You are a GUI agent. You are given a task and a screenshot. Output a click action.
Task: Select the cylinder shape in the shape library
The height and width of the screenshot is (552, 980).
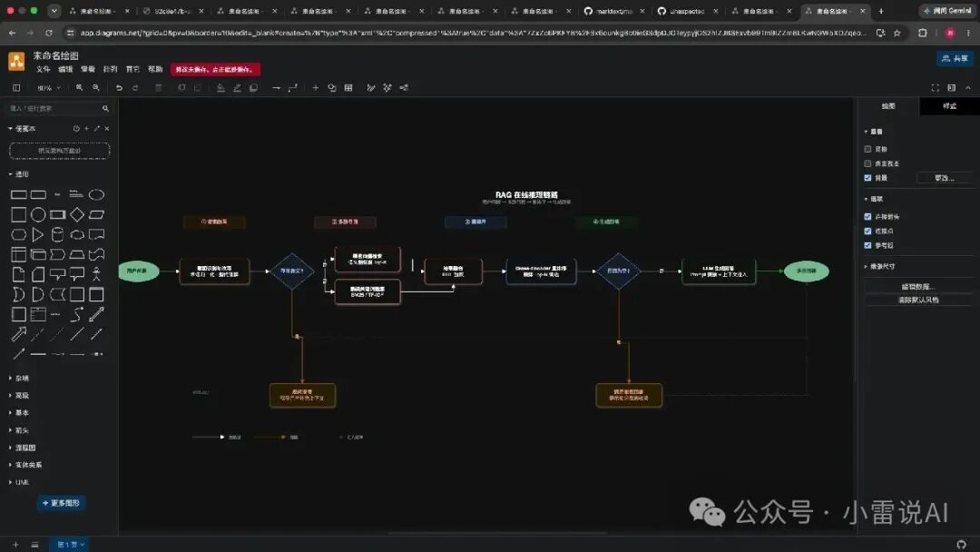tap(57, 234)
